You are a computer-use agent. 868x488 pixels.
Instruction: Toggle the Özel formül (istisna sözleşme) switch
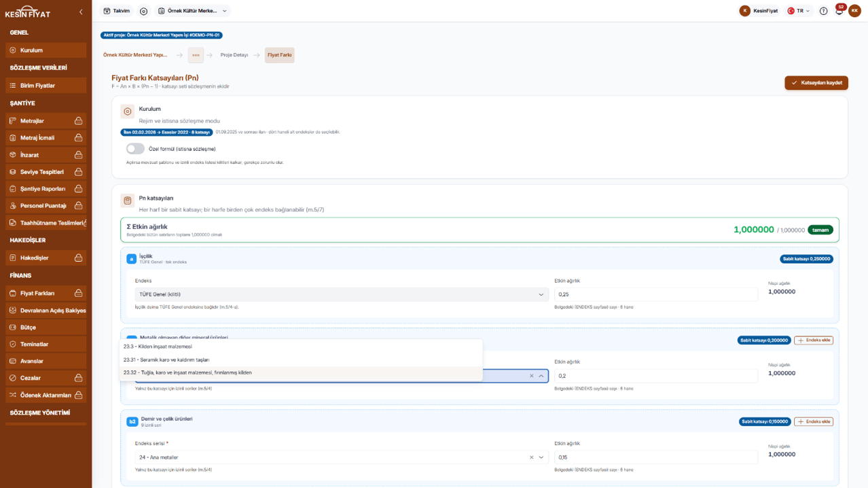click(135, 149)
